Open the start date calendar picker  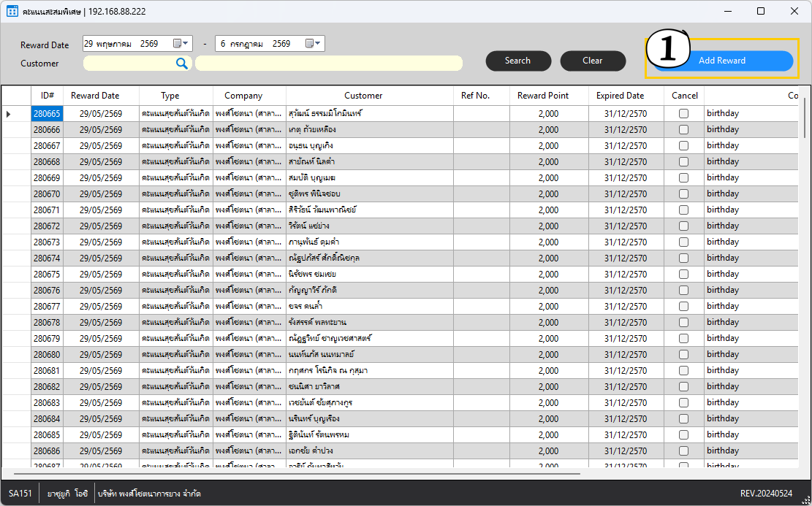pyautogui.click(x=177, y=44)
